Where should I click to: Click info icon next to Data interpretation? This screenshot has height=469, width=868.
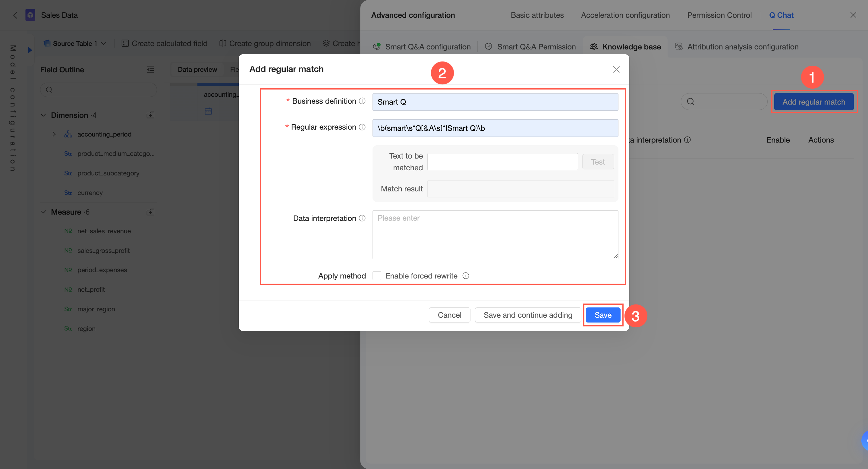[362, 218]
